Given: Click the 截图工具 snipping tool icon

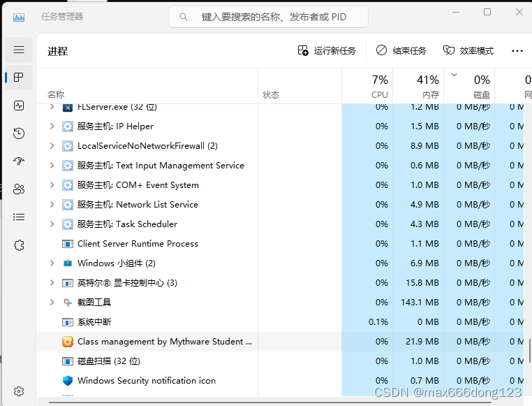Looking at the screenshot, I should click(68, 303).
